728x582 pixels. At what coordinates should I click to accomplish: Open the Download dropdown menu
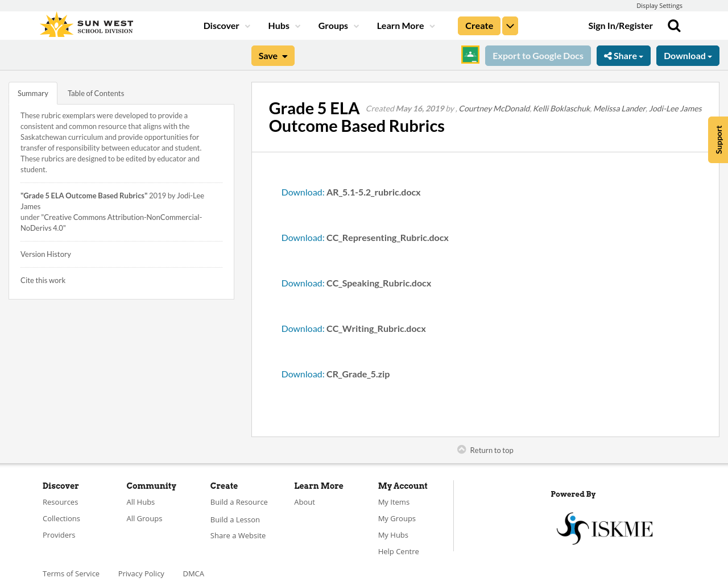coord(688,55)
